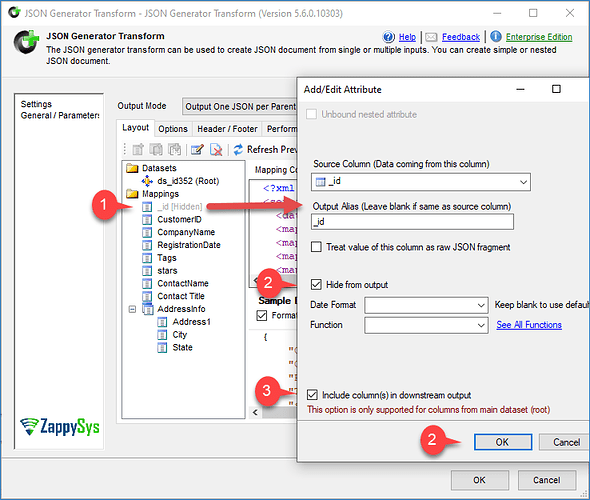The height and width of the screenshot is (500, 590).
Task: Open the Help link
Action: click(407, 37)
